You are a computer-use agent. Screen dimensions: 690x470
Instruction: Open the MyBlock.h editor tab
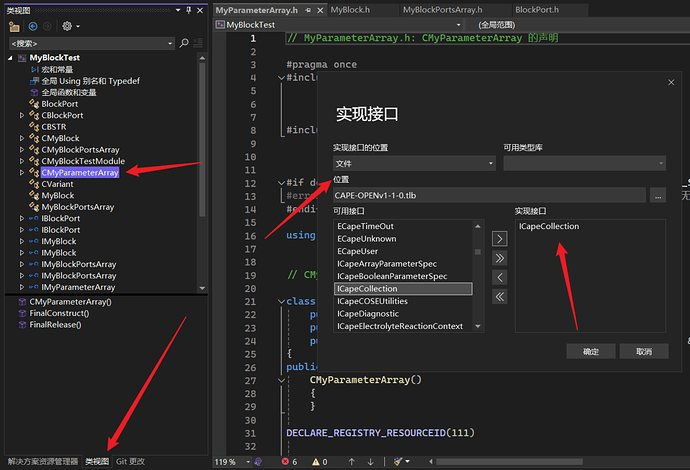(x=350, y=10)
